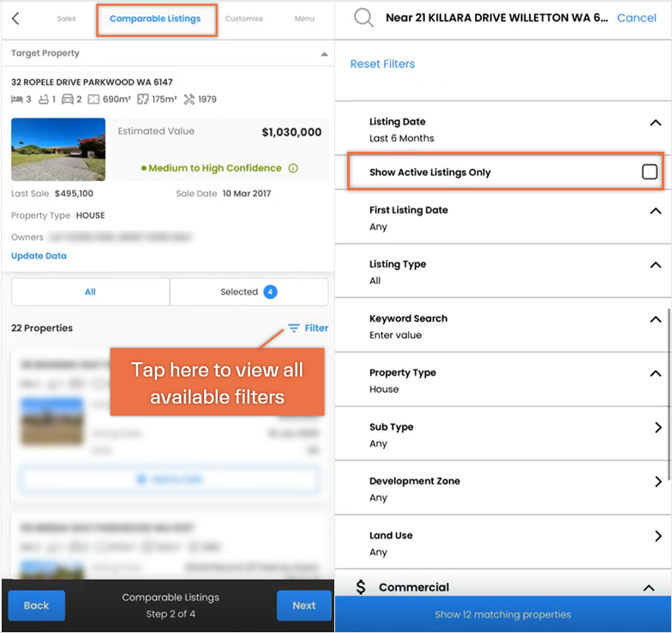Open the Customise tab
The image size is (672, 633).
click(244, 19)
